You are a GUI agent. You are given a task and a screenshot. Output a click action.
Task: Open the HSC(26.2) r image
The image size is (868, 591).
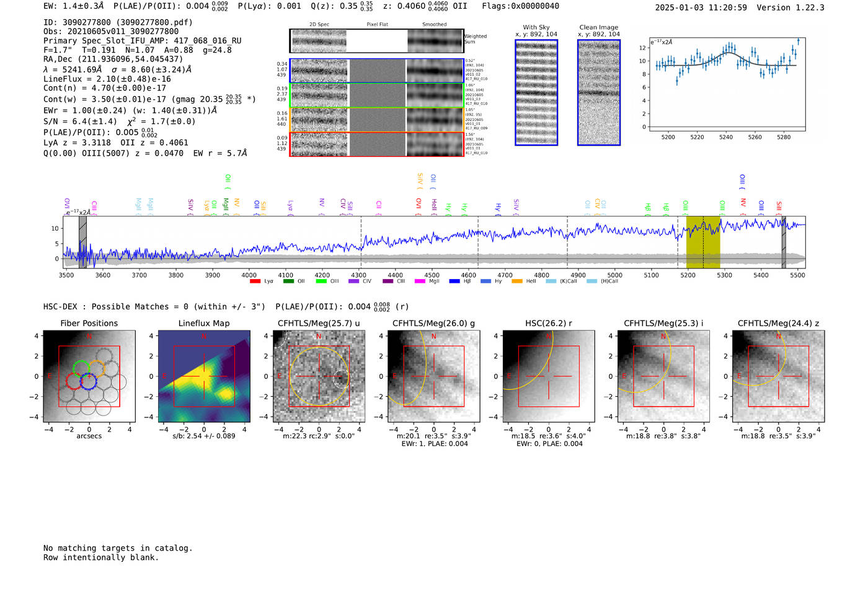click(x=549, y=376)
